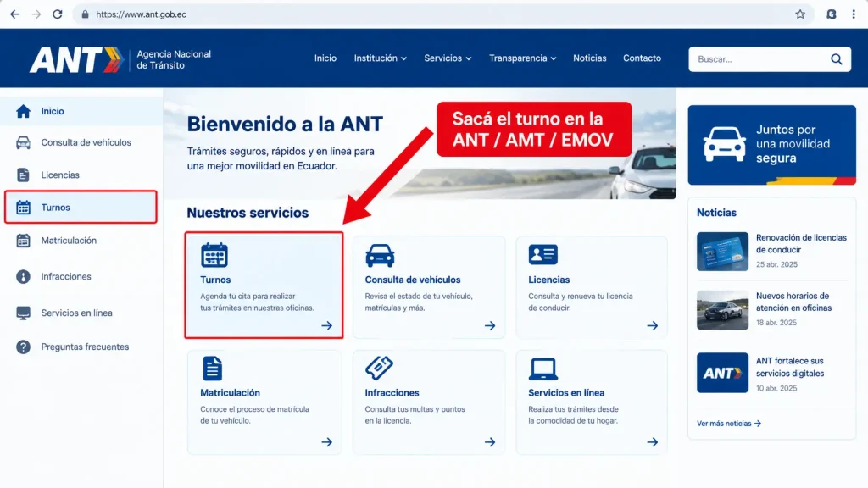
Task: Click the home icon beside Inicio
Action: pyautogui.click(x=23, y=111)
